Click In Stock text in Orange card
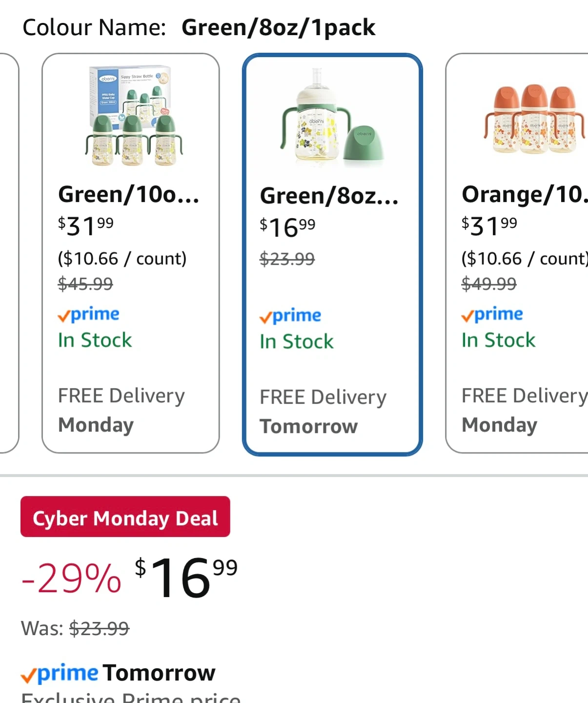 pyautogui.click(x=498, y=340)
